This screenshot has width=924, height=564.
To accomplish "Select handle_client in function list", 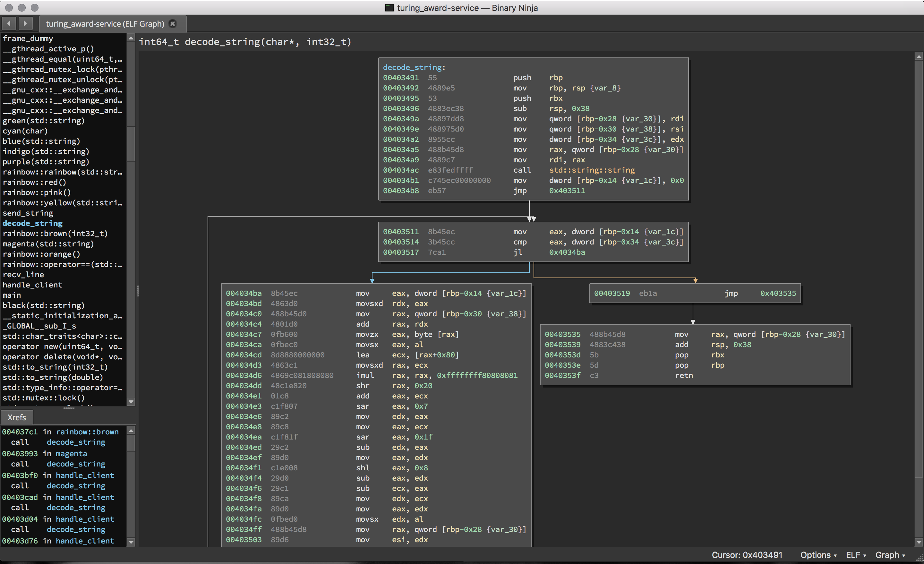I will point(33,285).
